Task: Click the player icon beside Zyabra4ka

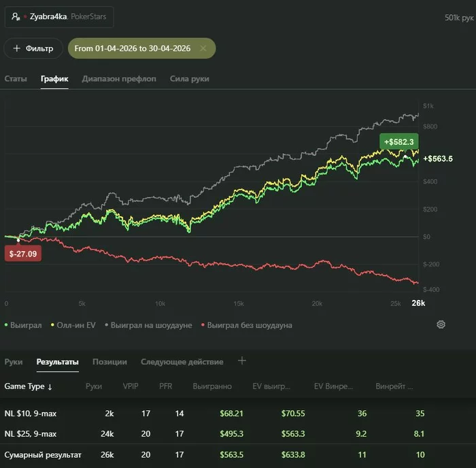Action: pyautogui.click(x=16, y=17)
